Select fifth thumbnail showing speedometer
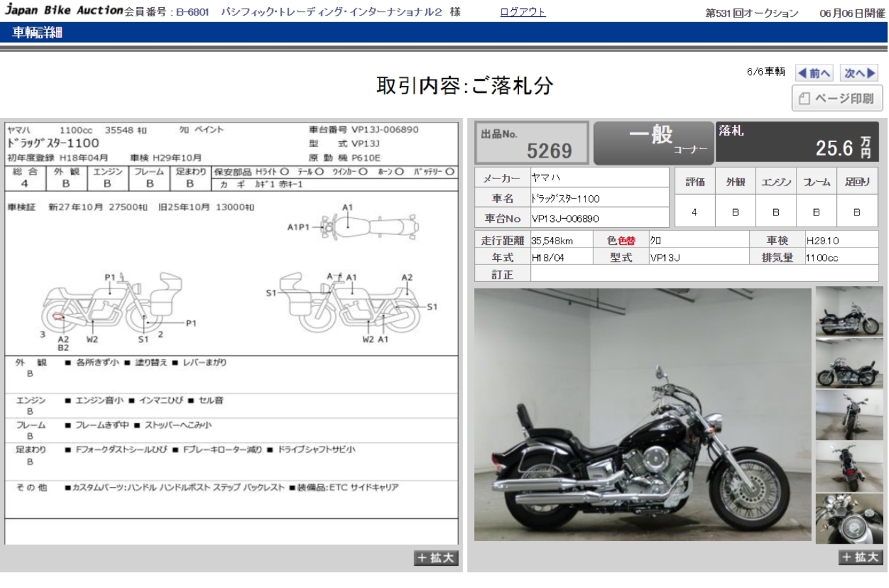889x588 pixels. 849,518
